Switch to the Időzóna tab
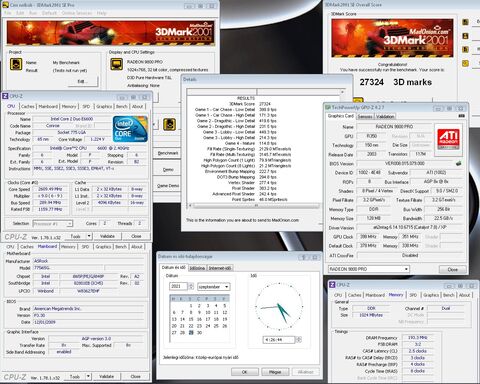 click(x=197, y=268)
